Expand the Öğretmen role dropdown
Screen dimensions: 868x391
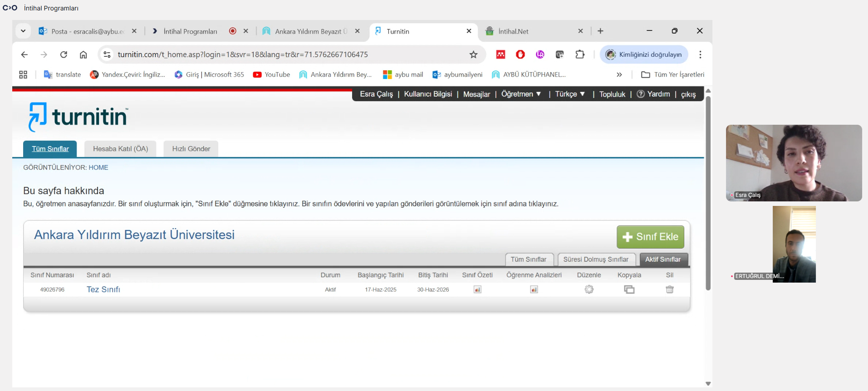coord(521,94)
